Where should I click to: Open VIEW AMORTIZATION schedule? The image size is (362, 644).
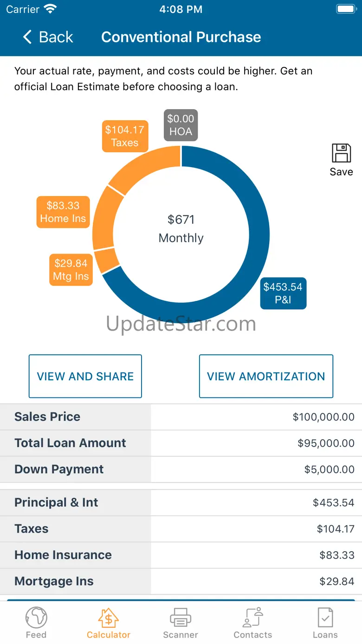(x=266, y=376)
